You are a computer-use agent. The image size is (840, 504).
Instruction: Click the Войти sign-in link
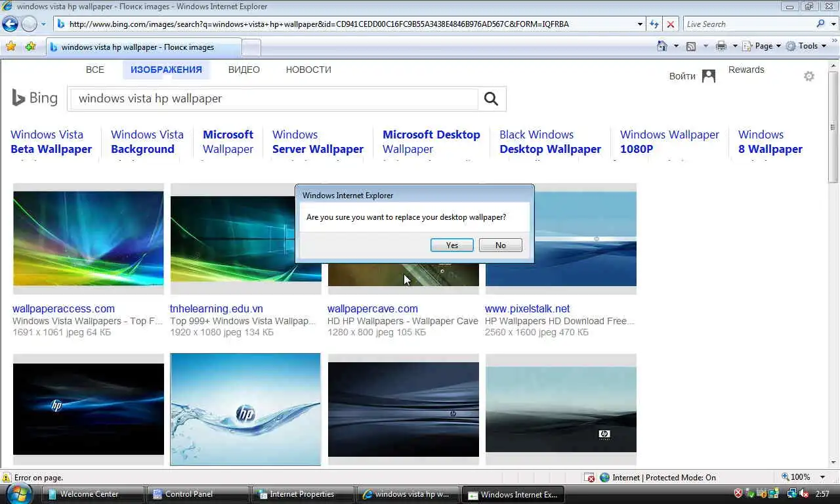coord(682,76)
